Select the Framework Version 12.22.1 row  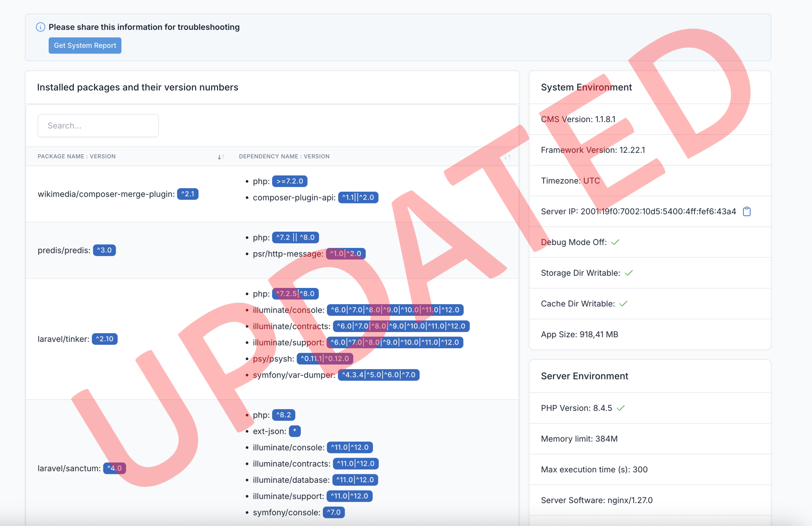point(650,150)
